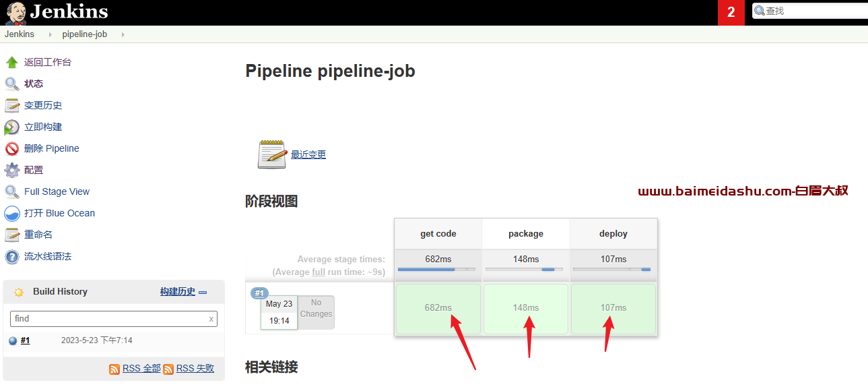Image resolution: width=868 pixels, height=391 pixels.
Task: Click the deploy average time bar
Action: (611, 269)
